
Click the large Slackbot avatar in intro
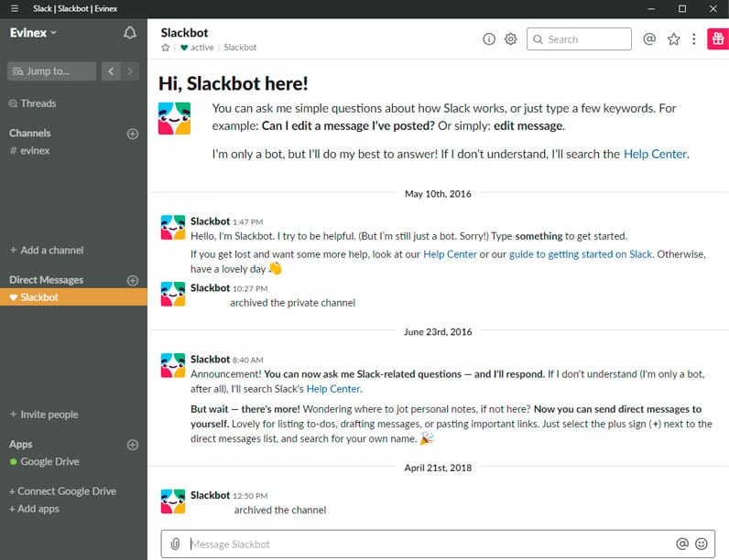click(174, 118)
